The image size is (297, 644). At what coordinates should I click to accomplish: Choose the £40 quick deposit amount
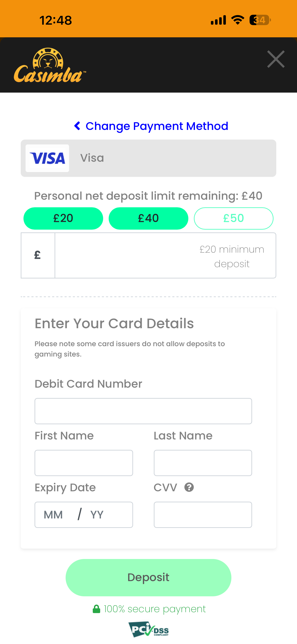(x=148, y=218)
